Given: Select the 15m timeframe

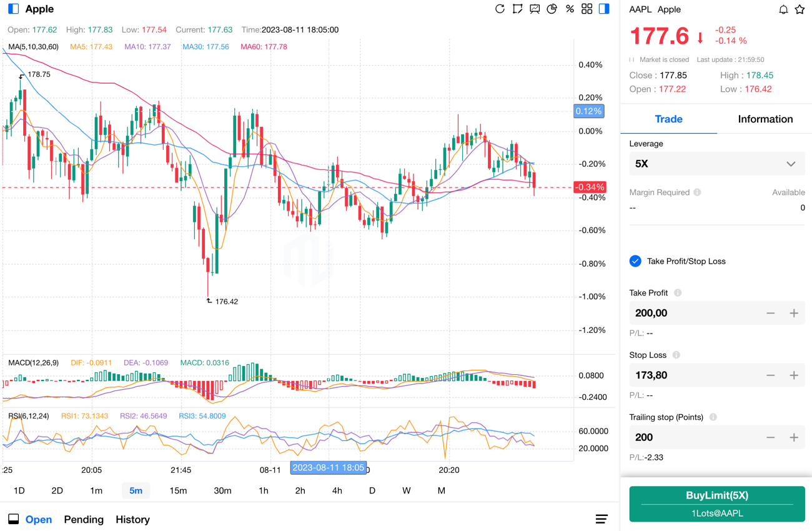Looking at the screenshot, I should click(178, 490).
